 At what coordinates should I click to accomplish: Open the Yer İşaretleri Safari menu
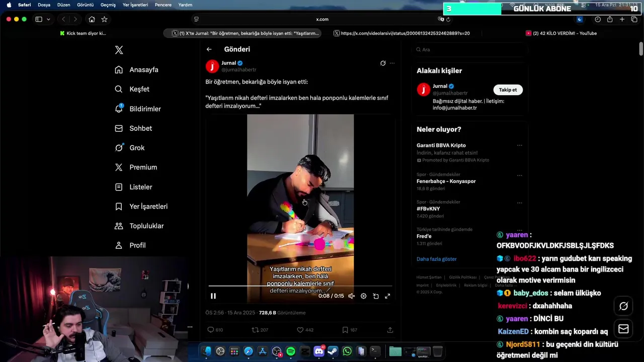coord(135,5)
